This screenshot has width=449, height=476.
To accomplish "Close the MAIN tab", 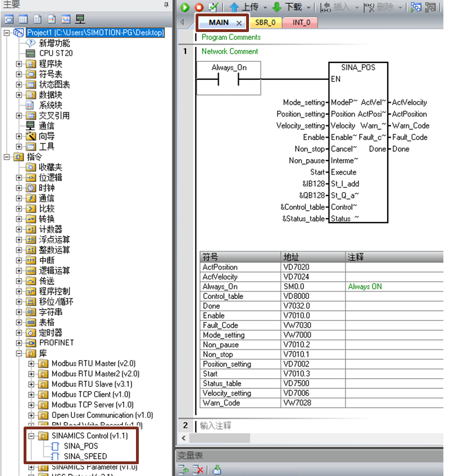I will point(239,22).
